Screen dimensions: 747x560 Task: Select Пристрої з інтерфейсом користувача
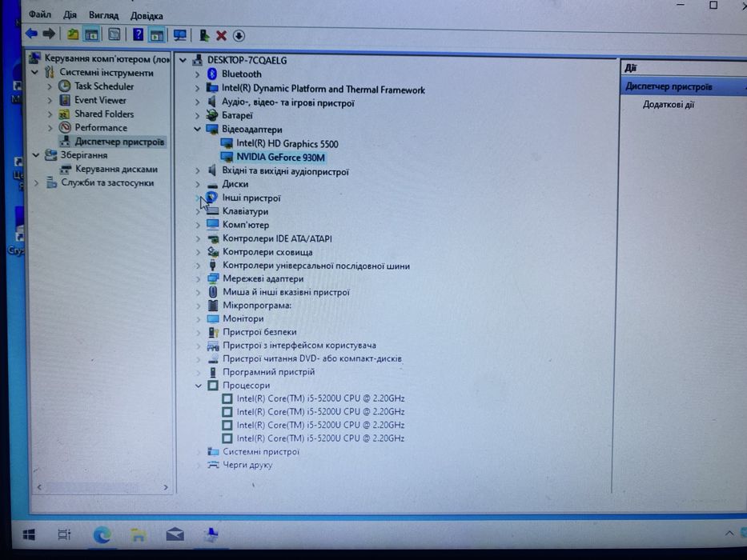(x=299, y=346)
